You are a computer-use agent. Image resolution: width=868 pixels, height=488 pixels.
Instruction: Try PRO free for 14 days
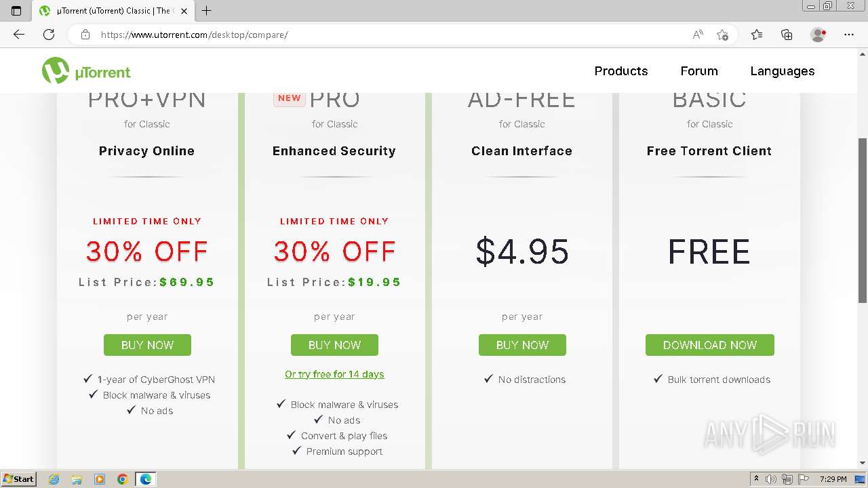(x=334, y=374)
